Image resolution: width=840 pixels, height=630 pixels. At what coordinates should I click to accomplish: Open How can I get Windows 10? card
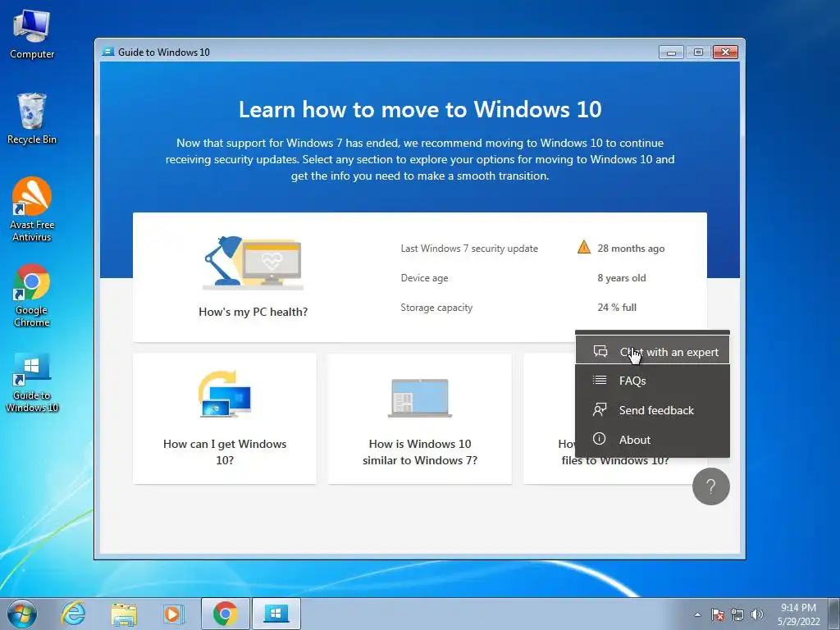click(x=225, y=418)
